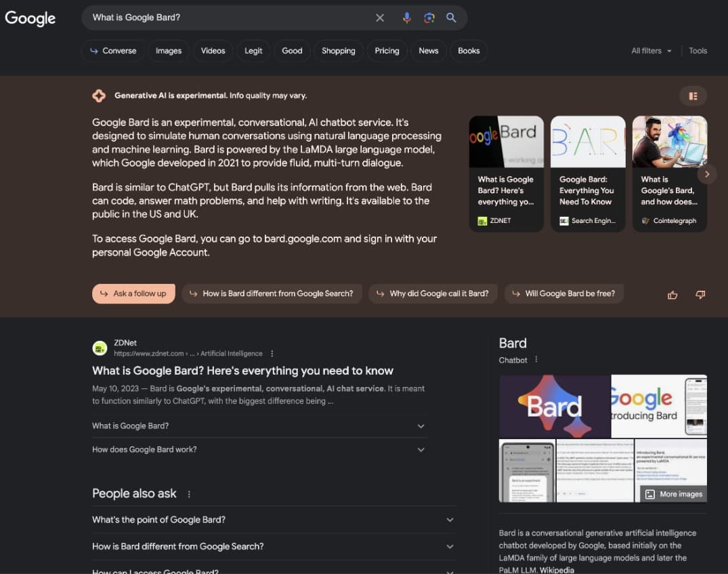Open the phone screenshot Bard image
Image resolution: width=728 pixels, height=574 pixels.
pos(527,471)
